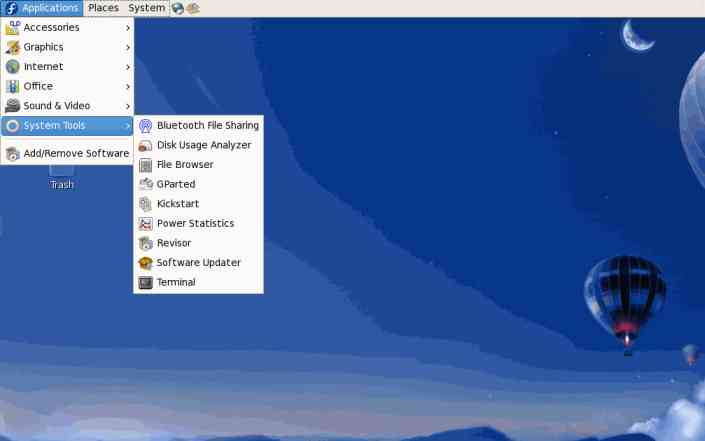The height and width of the screenshot is (441, 705).
Task: Click the Bluetooth File Sharing icon
Action: coord(145,126)
